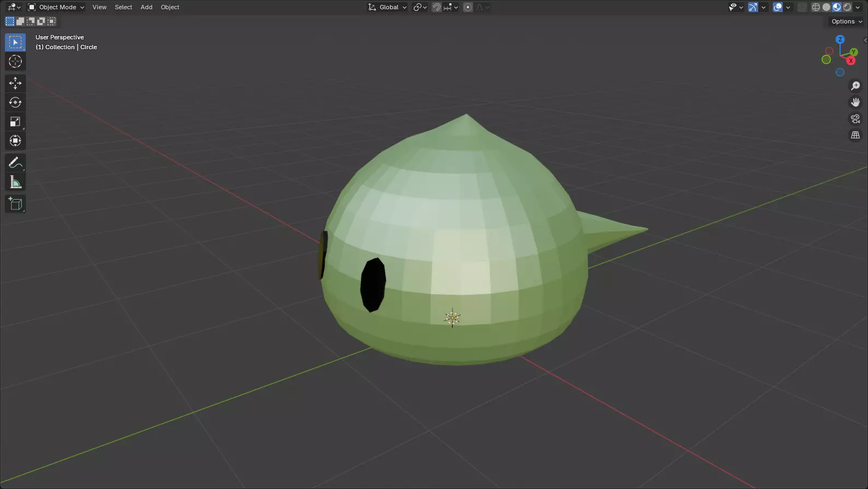
Task: Switch to material preview shading
Action: point(837,7)
